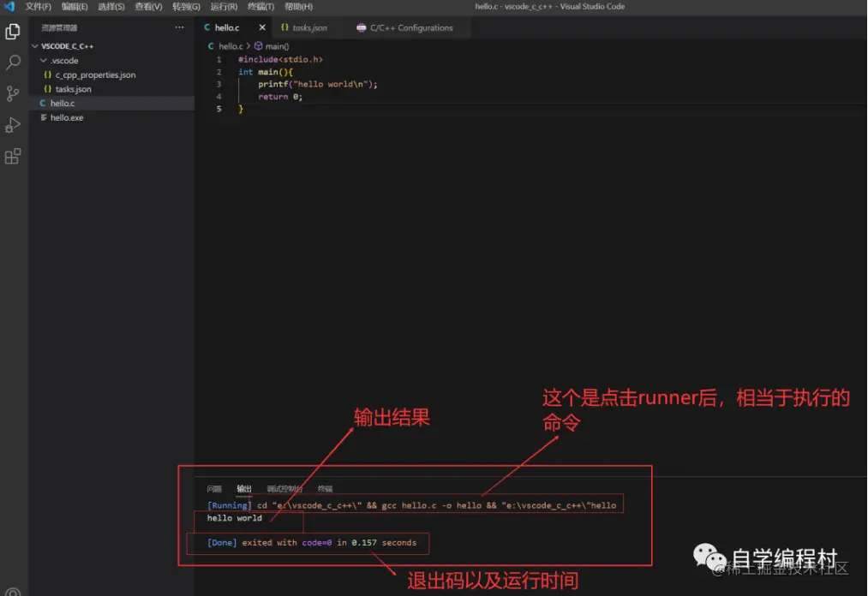Click the [Running] command output line
The width and height of the screenshot is (868, 596).
point(411,506)
